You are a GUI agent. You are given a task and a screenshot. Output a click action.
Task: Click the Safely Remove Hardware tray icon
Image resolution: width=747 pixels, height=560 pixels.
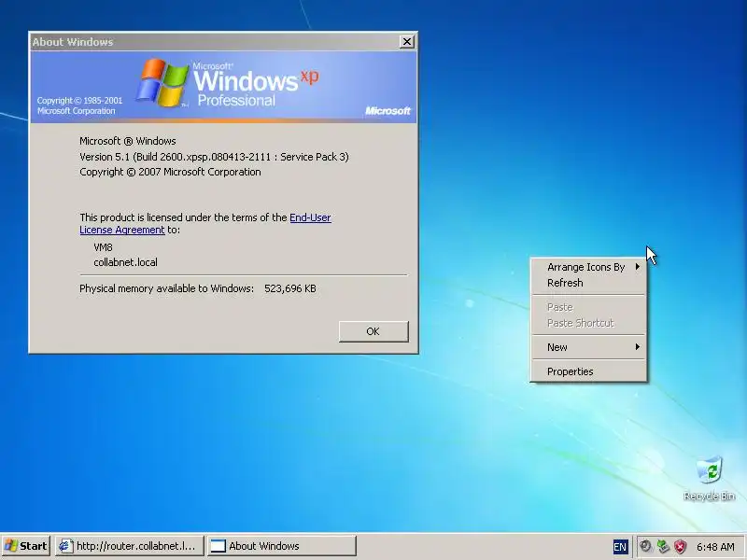(x=663, y=546)
